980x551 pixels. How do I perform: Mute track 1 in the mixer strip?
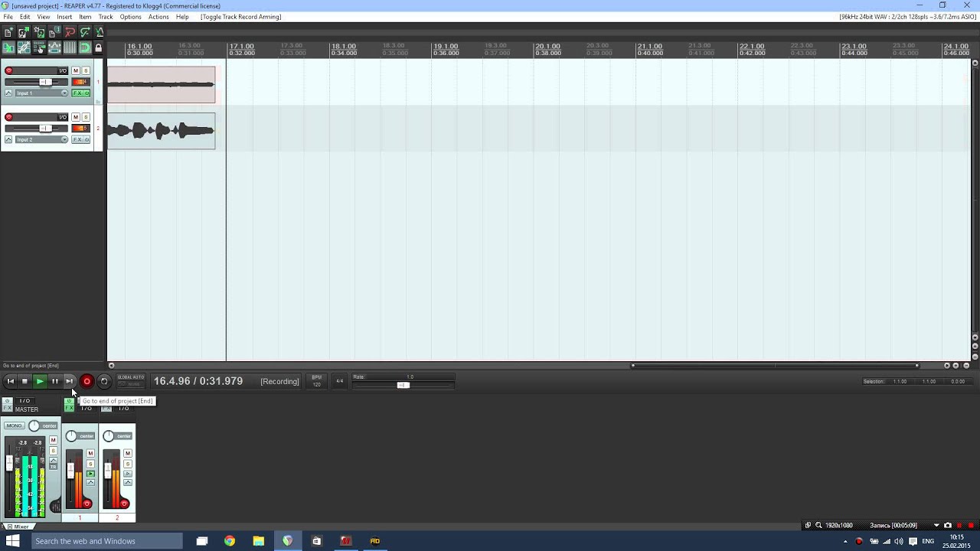click(90, 453)
